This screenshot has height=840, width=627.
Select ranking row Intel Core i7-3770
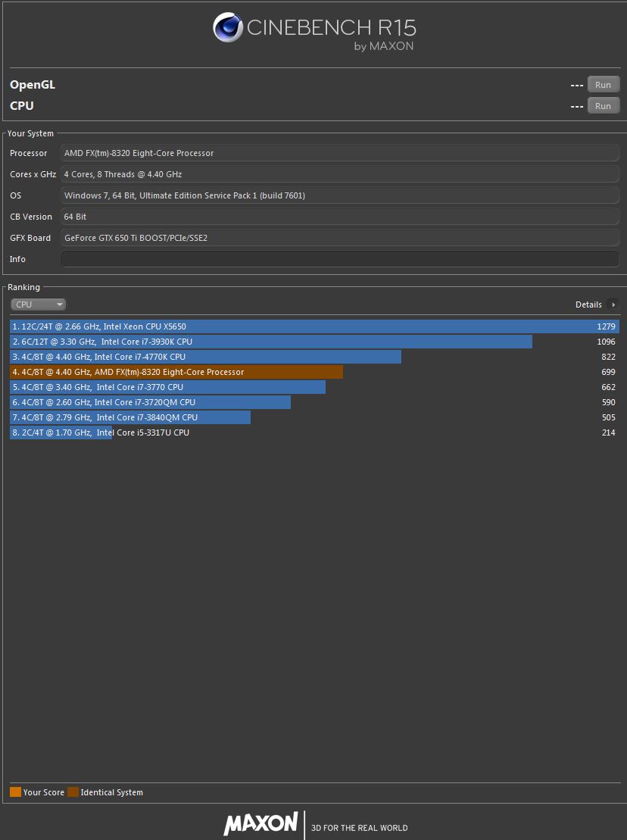(x=314, y=387)
